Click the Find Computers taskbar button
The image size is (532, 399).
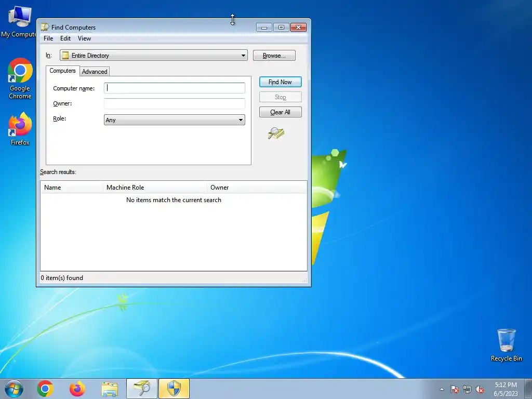click(x=142, y=389)
